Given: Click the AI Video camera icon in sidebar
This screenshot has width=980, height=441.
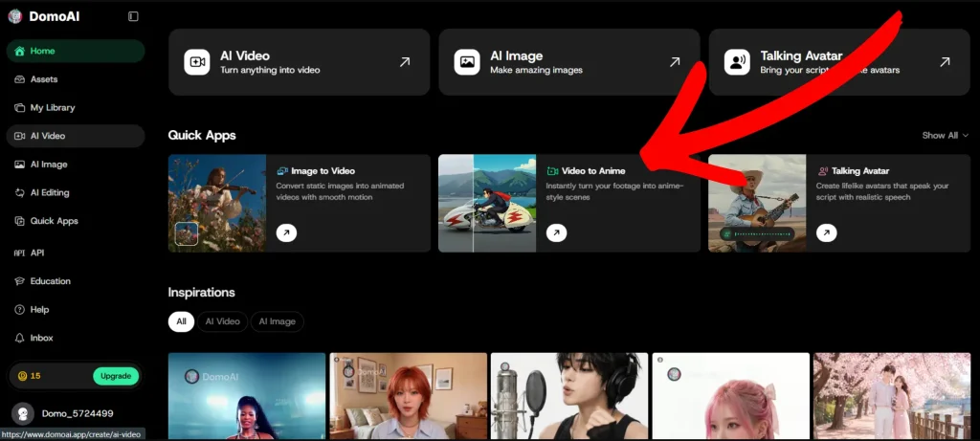Looking at the screenshot, I should pyautogui.click(x=19, y=136).
